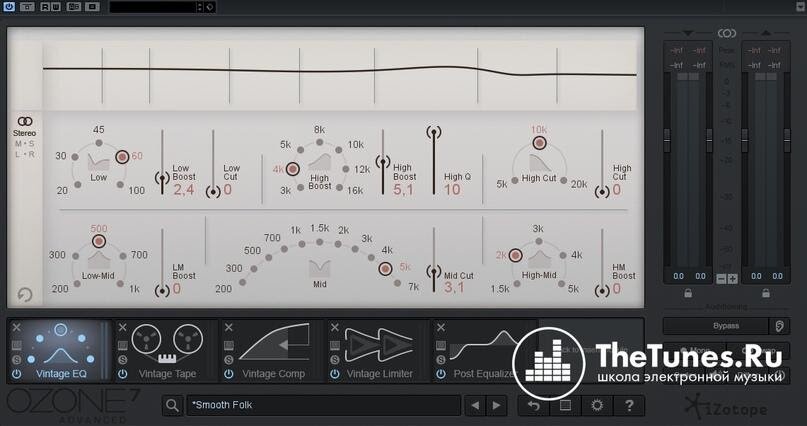The height and width of the screenshot is (426, 807).
Task: Toggle Stereo link mode icon
Action: [25, 121]
